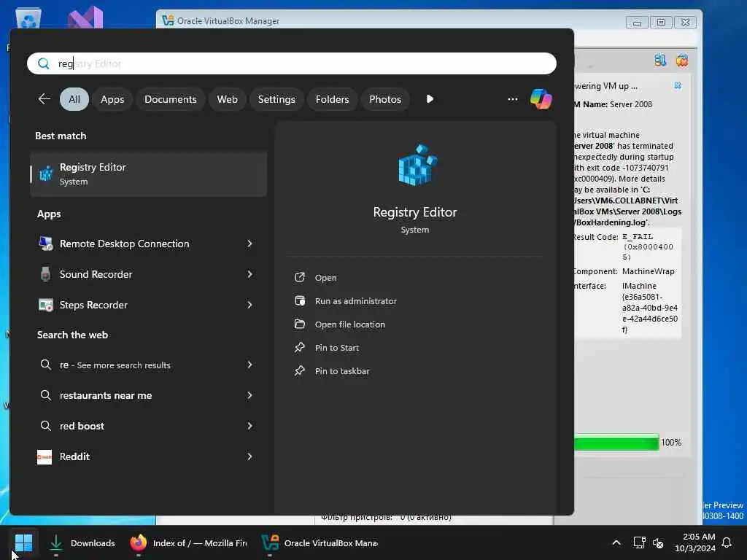The height and width of the screenshot is (560, 747).
Task: Click the Copilot icon in search panel
Action: coord(541,99)
